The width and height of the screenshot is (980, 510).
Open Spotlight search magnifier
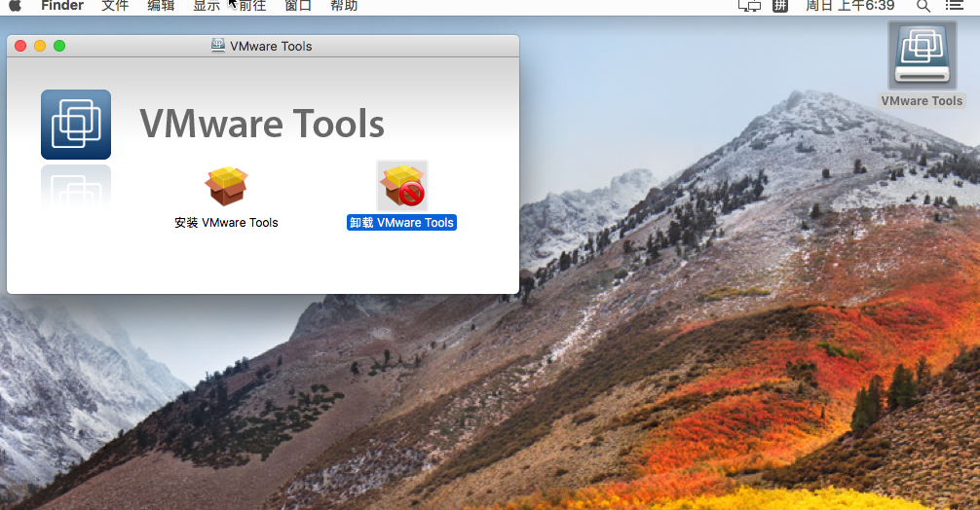point(923,6)
